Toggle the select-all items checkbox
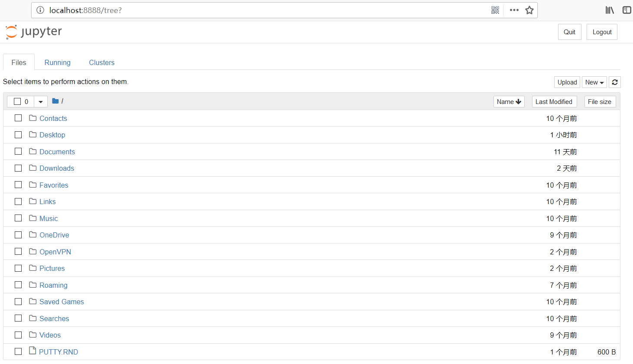This screenshot has width=633, height=364. pos(17,101)
